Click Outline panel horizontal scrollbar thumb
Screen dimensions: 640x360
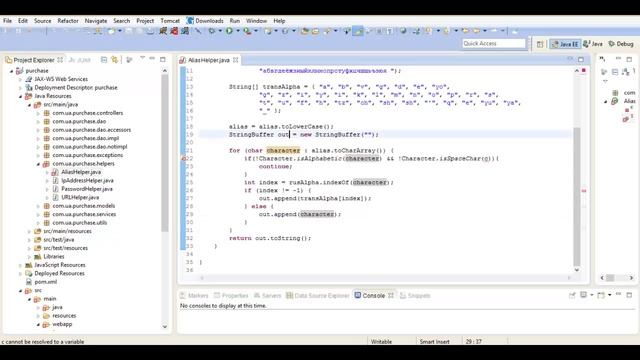click(610, 278)
